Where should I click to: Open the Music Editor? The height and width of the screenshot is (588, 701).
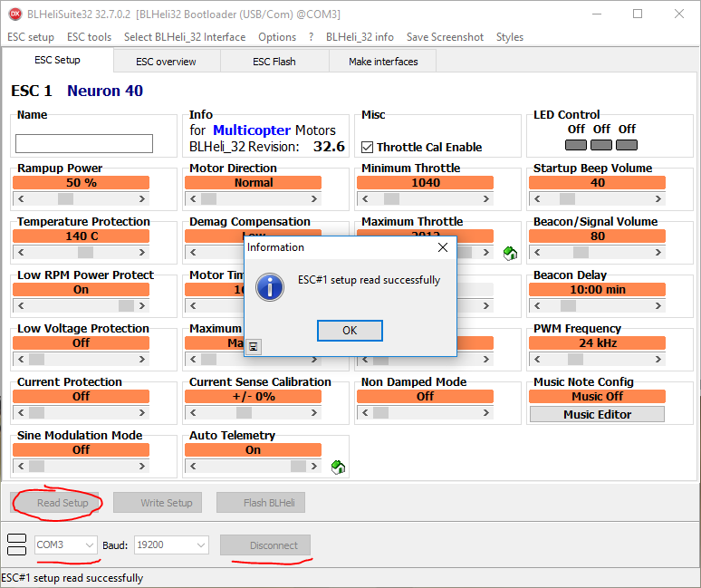pos(597,415)
